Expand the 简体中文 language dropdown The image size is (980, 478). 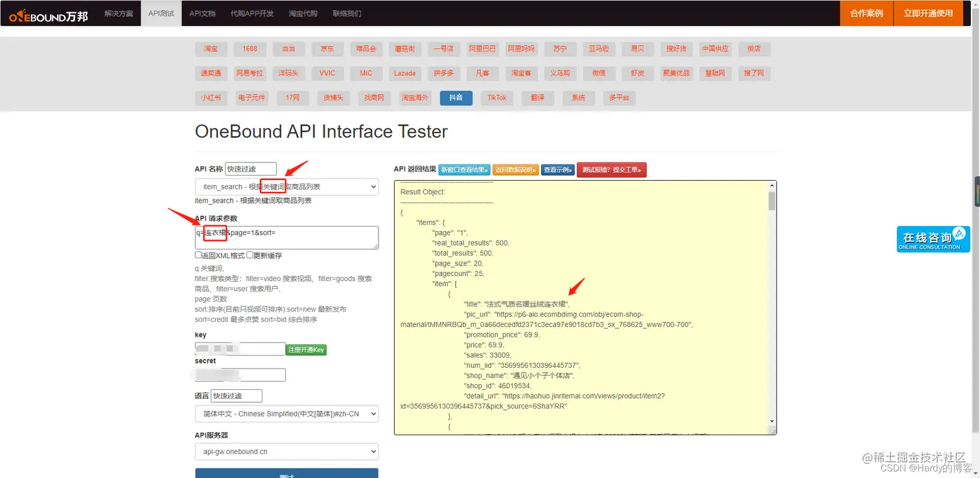[286, 414]
